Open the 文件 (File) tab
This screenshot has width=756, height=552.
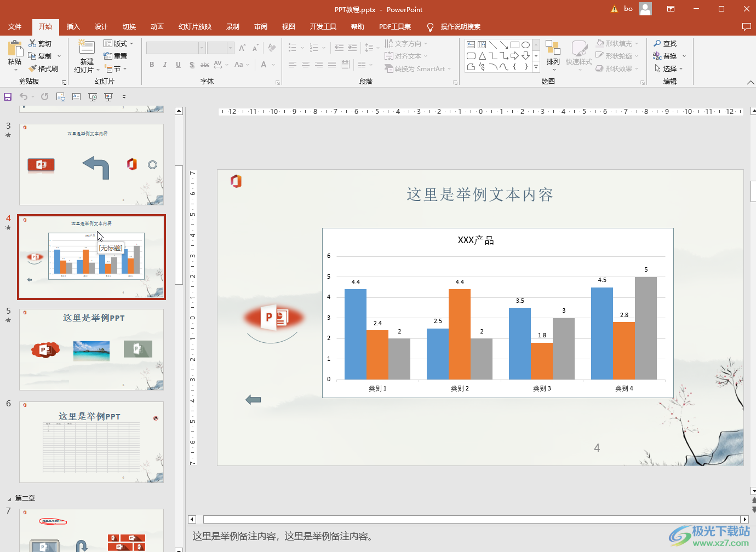pos(15,26)
